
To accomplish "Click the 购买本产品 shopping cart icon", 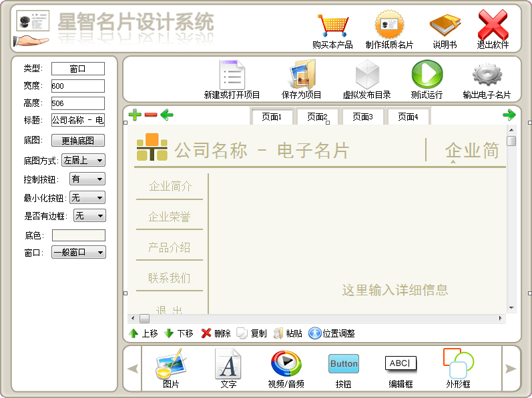I will click(332, 27).
